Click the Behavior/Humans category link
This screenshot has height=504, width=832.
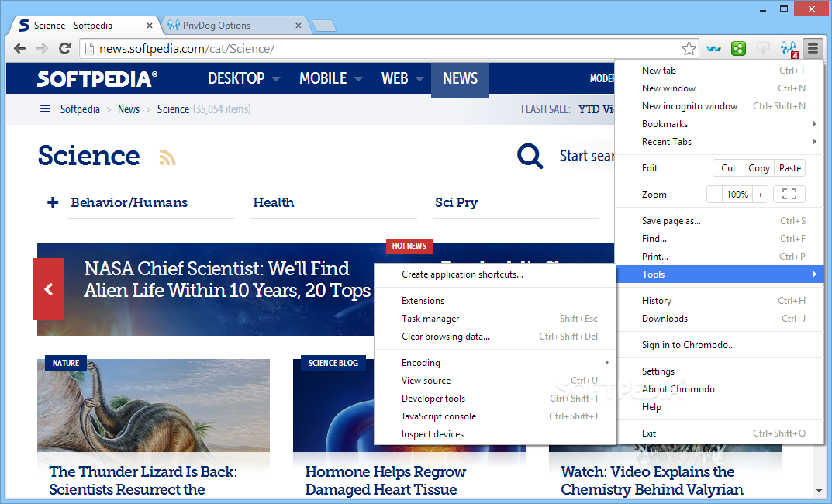point(129,202)
